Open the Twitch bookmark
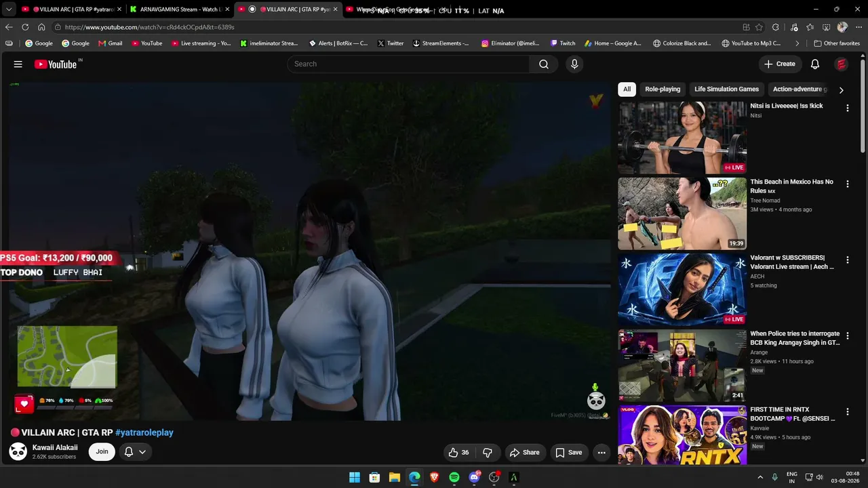The width and height of the screenshot is (868, 488). 563,43
